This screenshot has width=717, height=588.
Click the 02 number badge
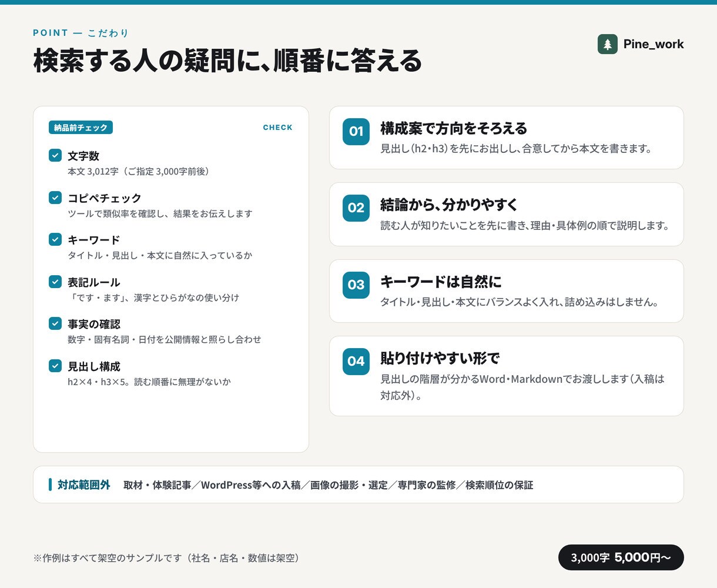(x=356, y=208)
